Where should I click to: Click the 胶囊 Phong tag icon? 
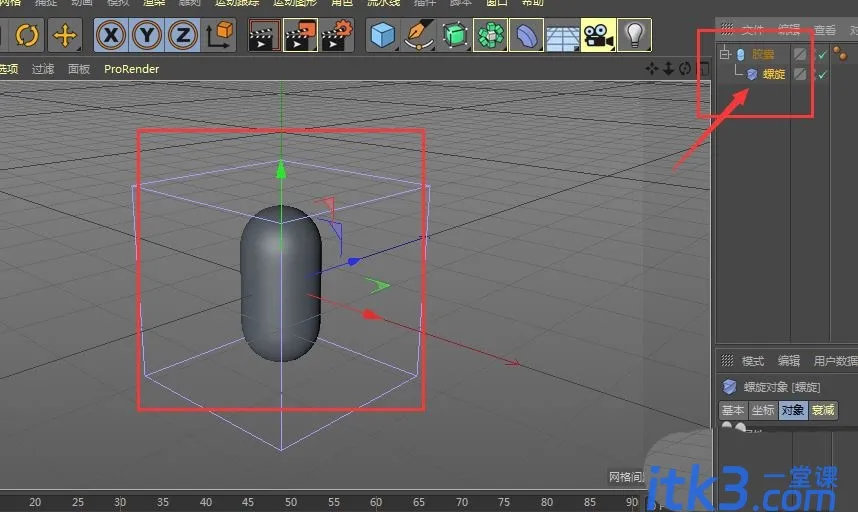[840, 53]
